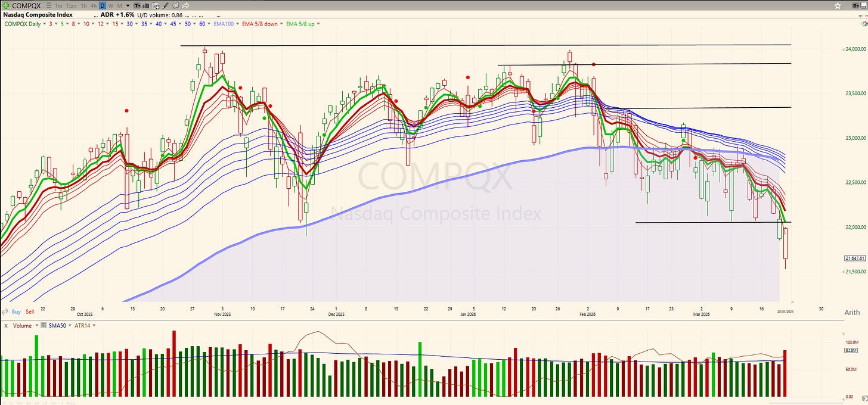Screen dimensions: 868x405
Task: Click the link arrows icon next to Buy
Action: [x=5, y=311]
